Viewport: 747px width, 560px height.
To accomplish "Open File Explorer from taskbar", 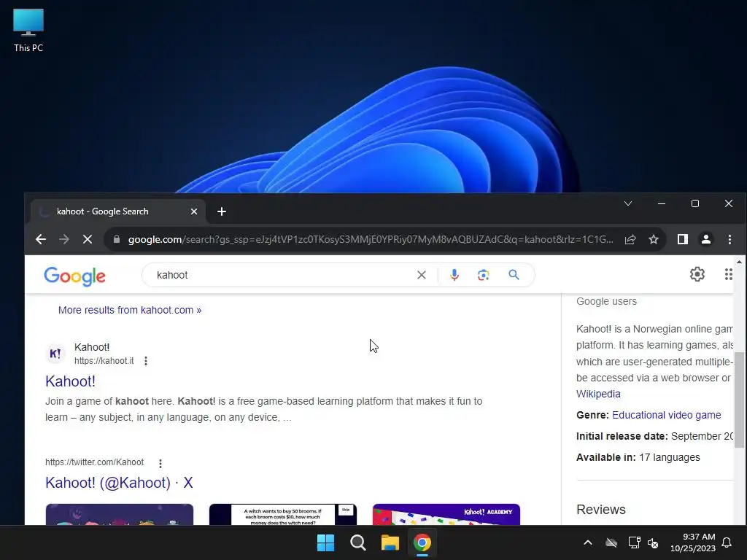I will tap(390, 542).
